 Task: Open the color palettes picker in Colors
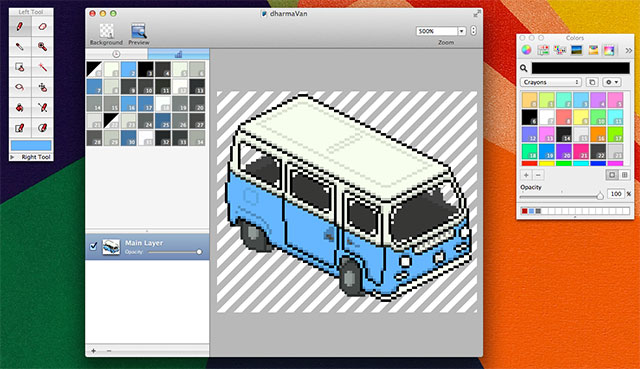560,50
